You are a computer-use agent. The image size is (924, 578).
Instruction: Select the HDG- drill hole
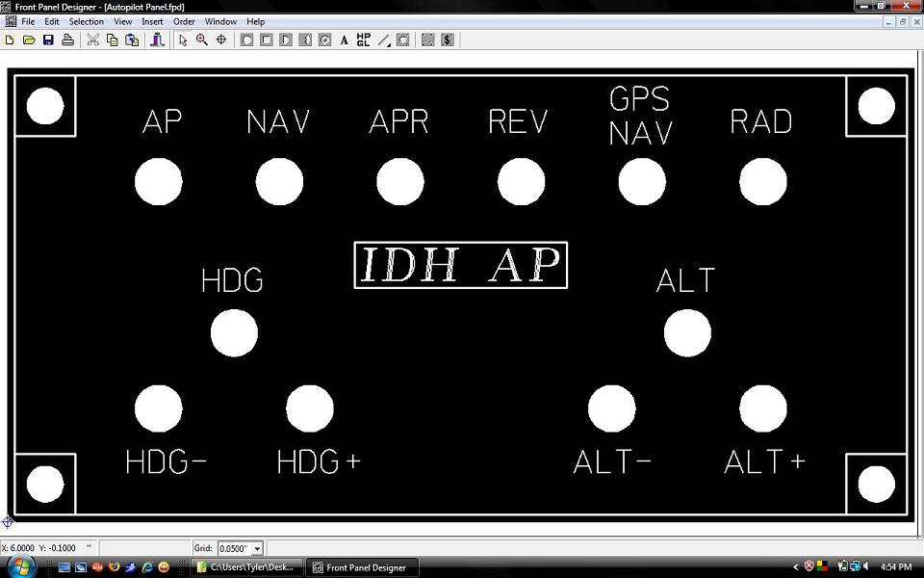tap(159, 408)
